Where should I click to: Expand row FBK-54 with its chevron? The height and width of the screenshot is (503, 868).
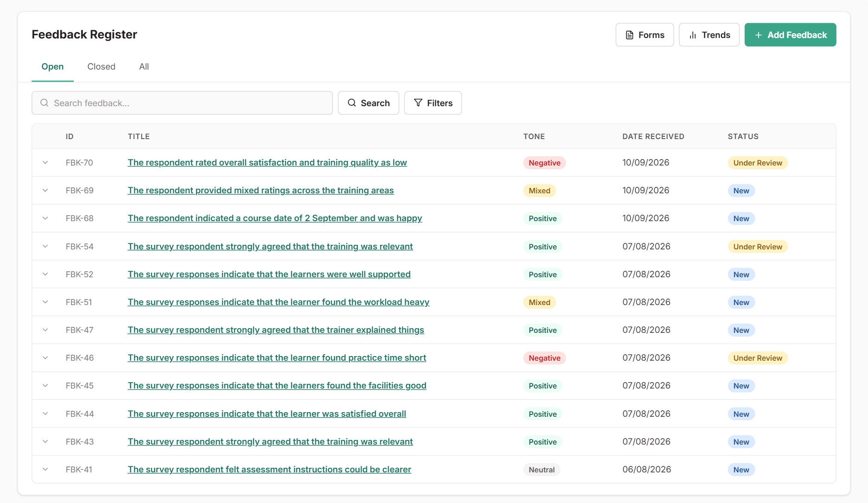(x=45, y=246)
